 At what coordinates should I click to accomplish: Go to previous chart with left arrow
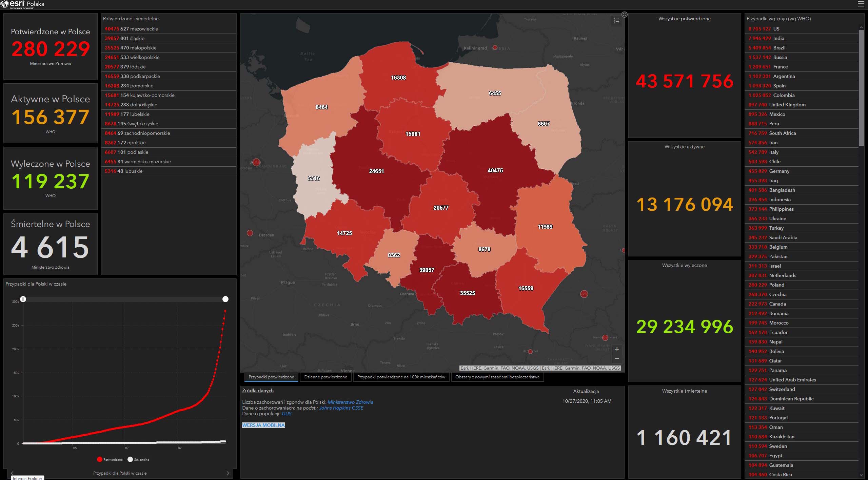(12, 473)
